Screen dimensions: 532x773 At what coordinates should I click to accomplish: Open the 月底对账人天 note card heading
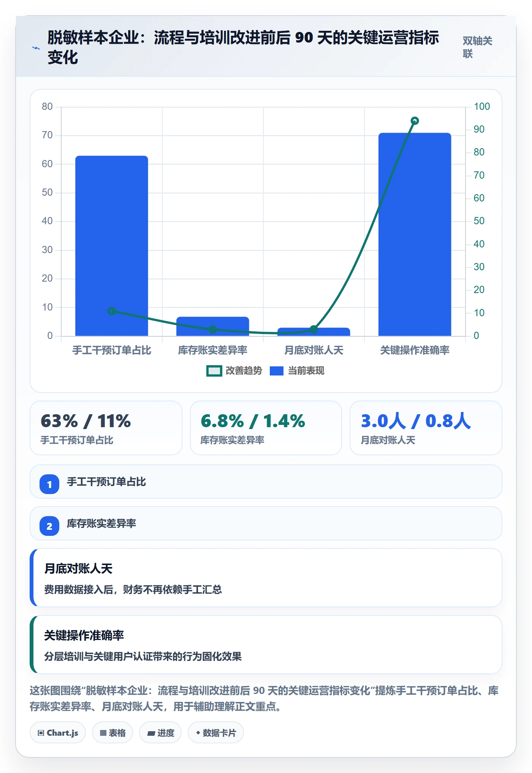[78, 569]
